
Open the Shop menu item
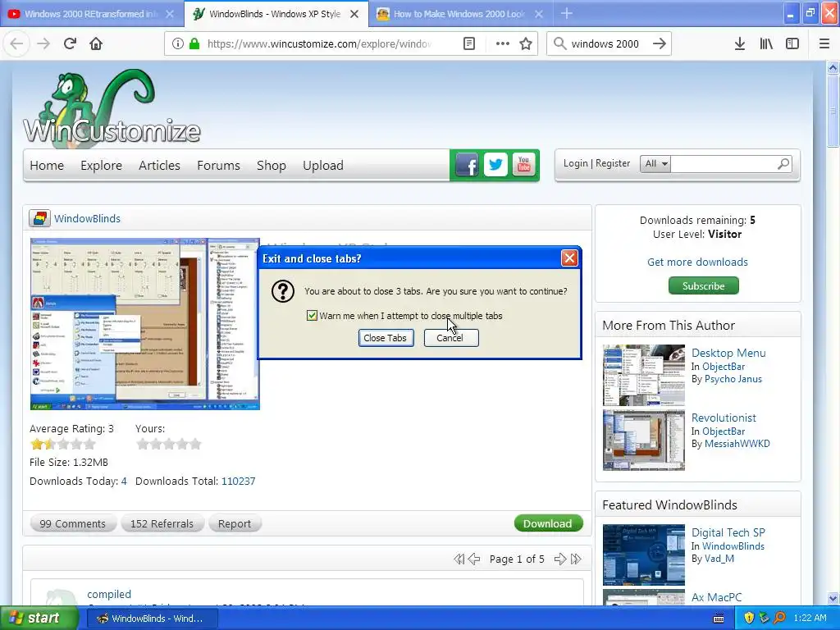tap(271, 166)
